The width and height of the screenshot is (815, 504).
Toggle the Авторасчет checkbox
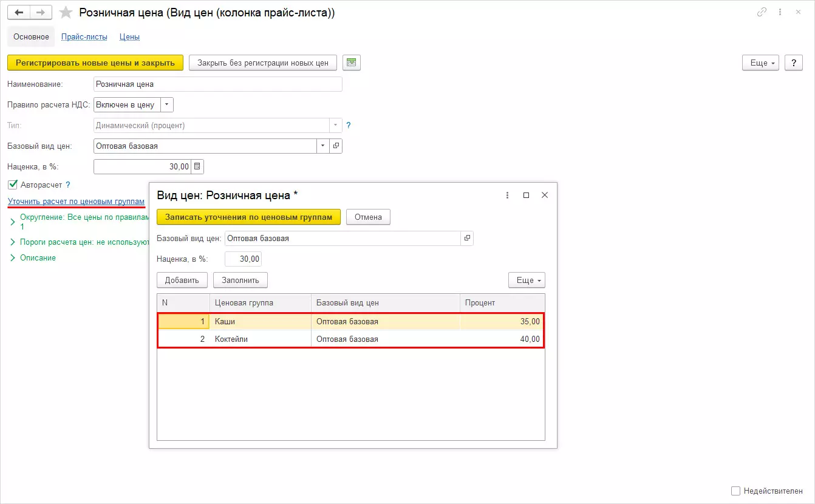tap(13, 185)
